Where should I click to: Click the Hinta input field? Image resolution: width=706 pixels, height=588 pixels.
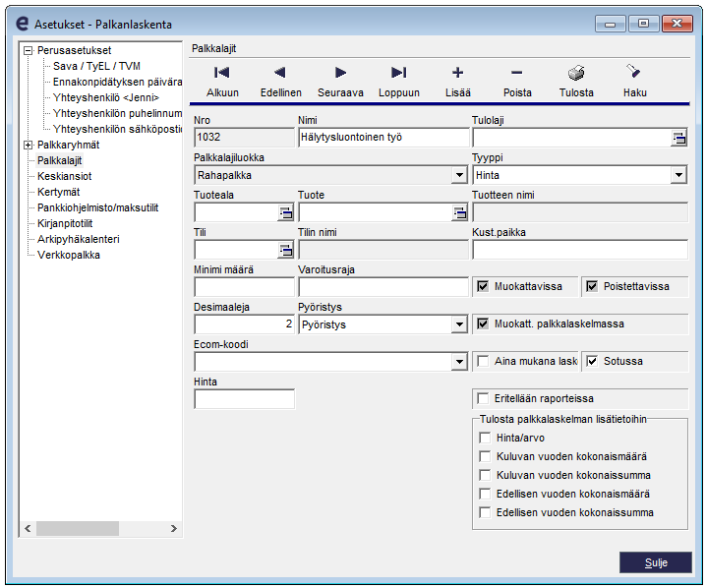coord(244,399)
